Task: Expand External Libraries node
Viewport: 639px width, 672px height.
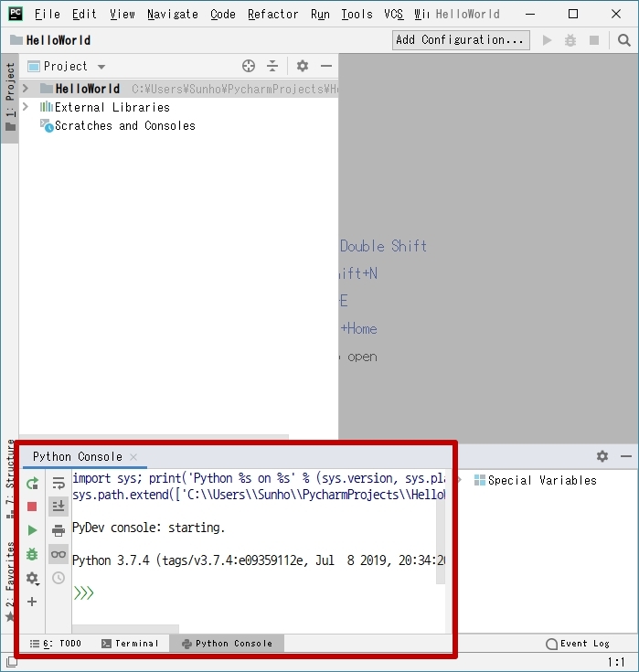Action: click(26, 107)
